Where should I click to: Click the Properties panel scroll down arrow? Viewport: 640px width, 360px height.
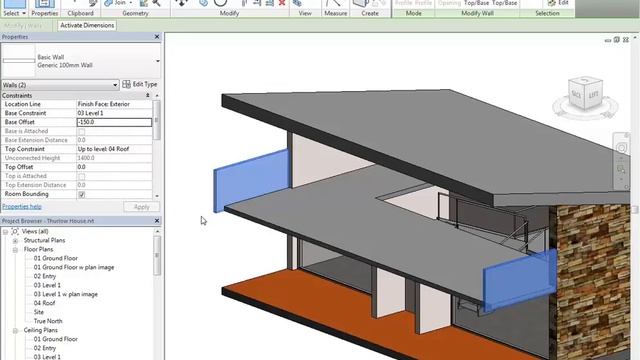pyautogui.click(x=157, y=196)
